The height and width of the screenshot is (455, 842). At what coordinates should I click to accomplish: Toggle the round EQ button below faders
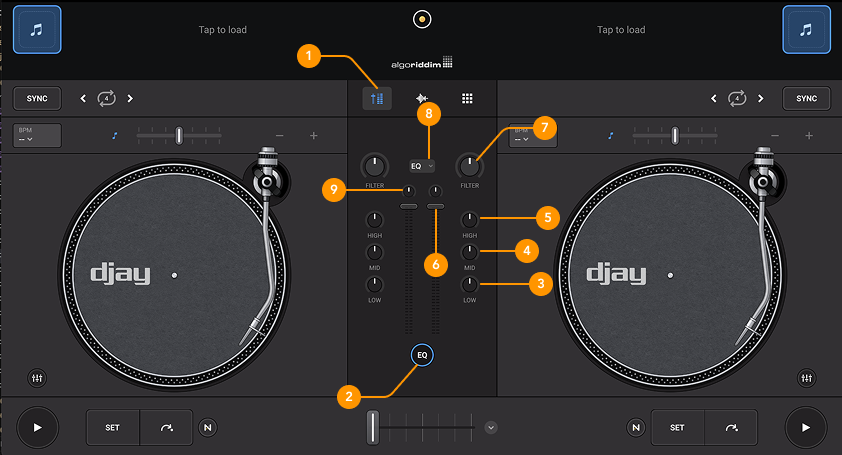[x=422, y=355]
